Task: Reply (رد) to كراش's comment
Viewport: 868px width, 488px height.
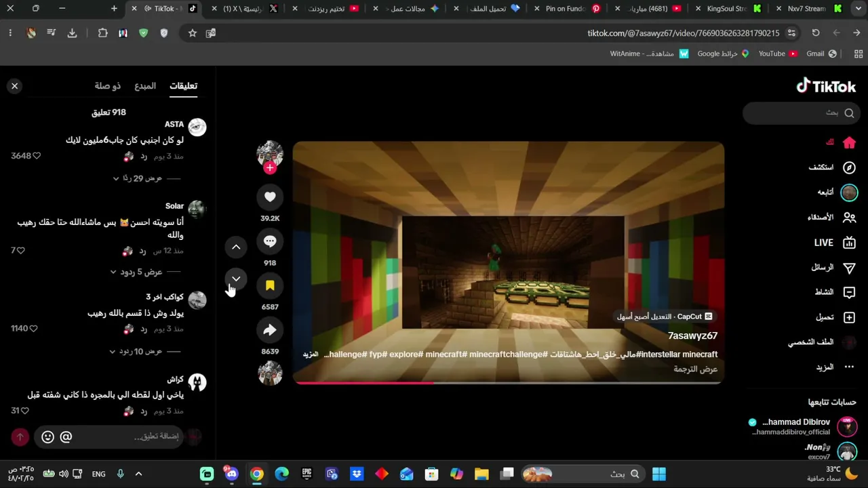Action: tap(143, 411)
